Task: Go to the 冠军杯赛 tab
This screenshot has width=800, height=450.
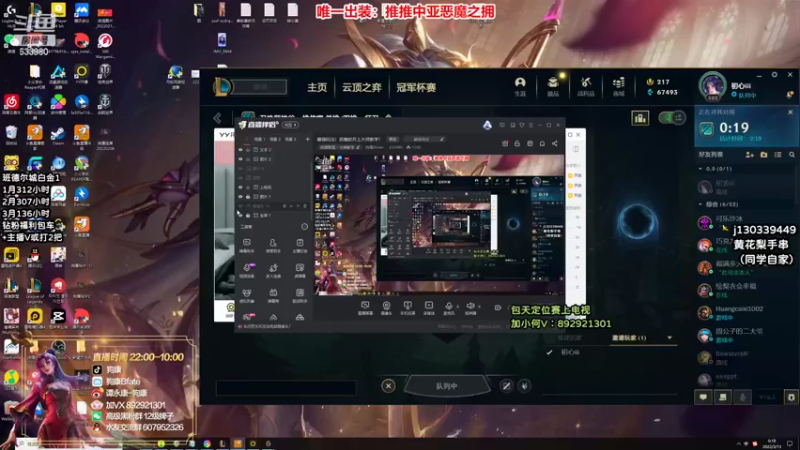Action: [416, 87]
